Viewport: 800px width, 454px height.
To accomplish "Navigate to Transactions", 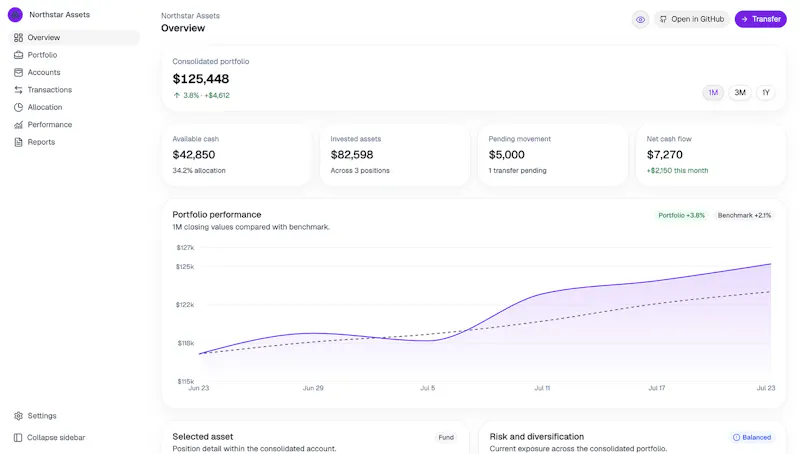I will click(74, 90).
